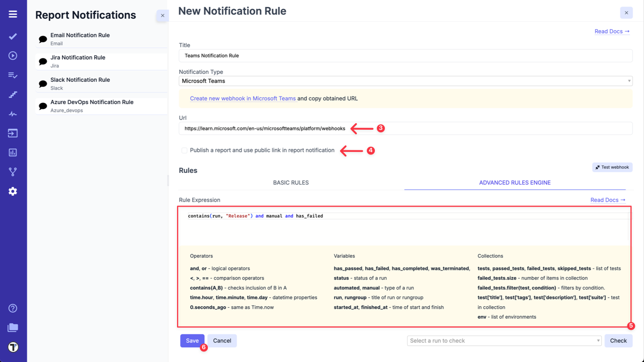Enable publishing a public report link
Image resolution: width=644 pixels, height=362 pixels.
(184, 150)
